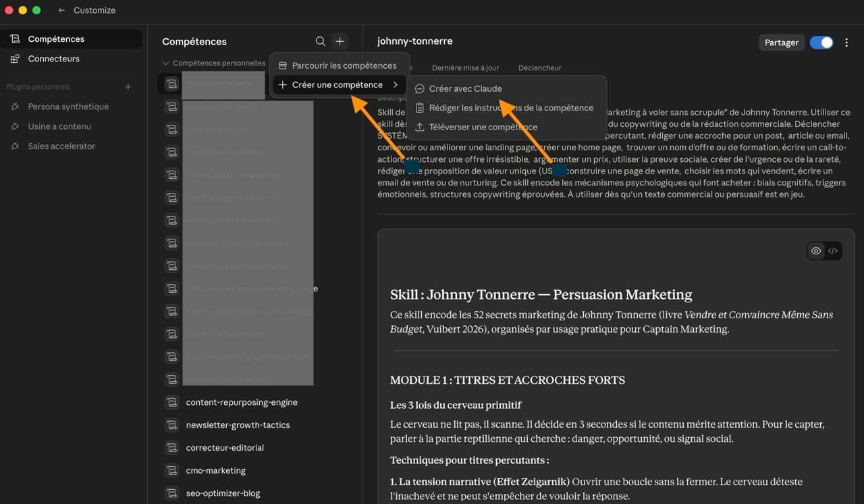
Task: Switch to preview mode with the eye icon
Action: click(x=816, y=251)
